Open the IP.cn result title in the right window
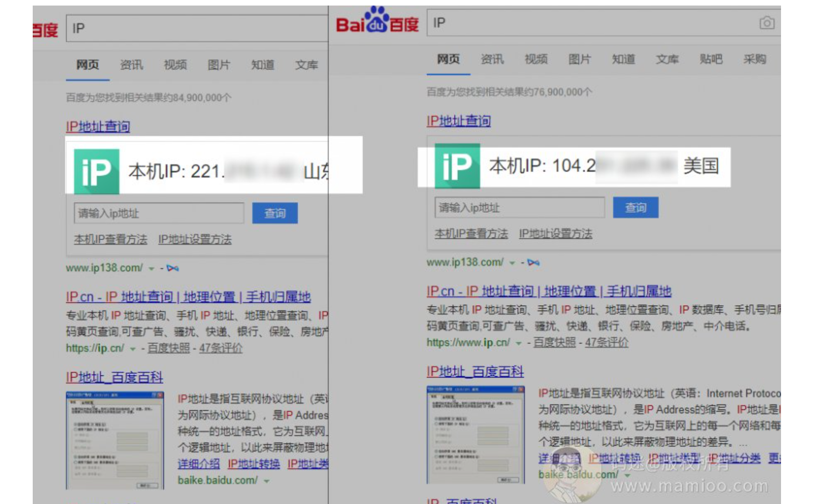 tap(549, 291)
